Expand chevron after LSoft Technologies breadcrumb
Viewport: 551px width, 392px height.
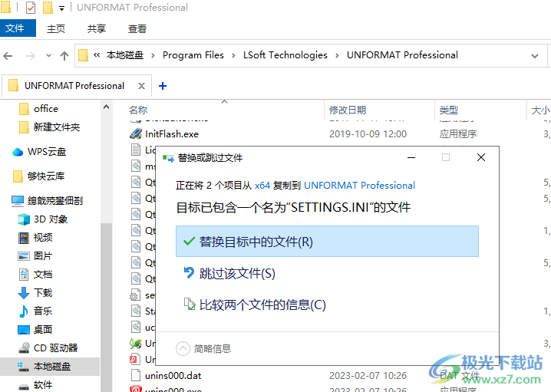(x=337, y=55)
